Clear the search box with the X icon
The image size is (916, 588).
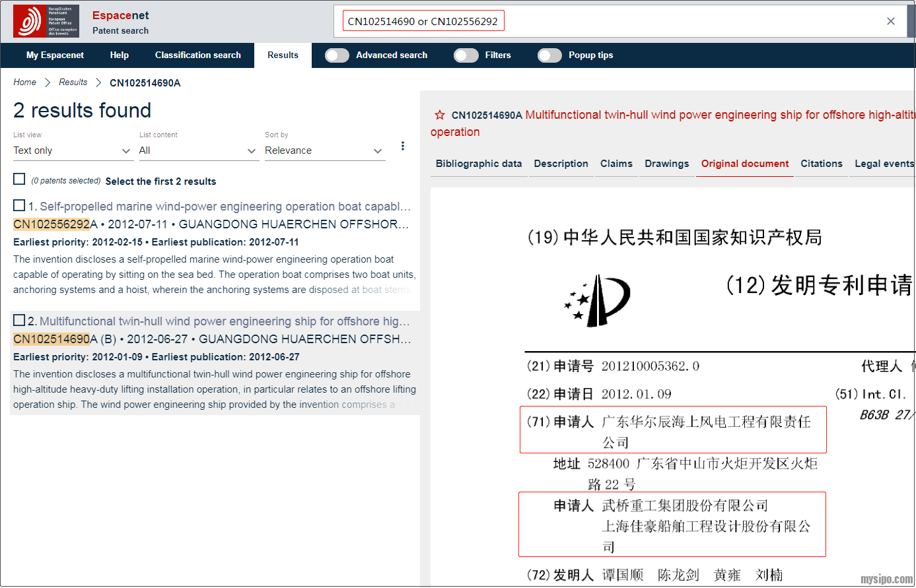(890, 21)
